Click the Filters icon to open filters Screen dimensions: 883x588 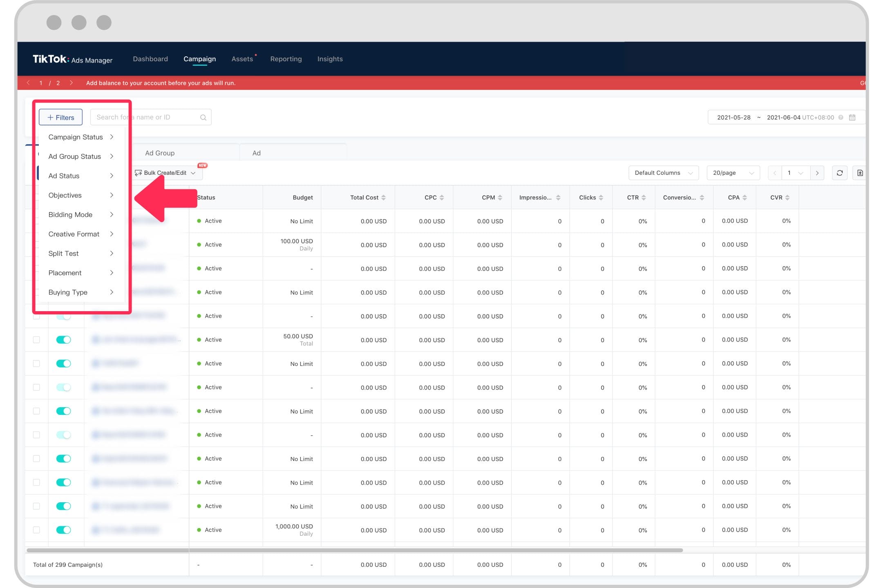tap(60, 116)
